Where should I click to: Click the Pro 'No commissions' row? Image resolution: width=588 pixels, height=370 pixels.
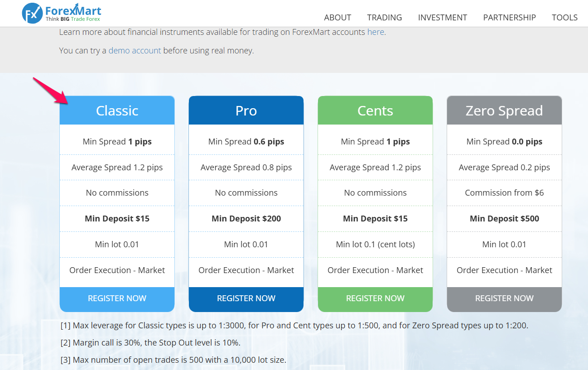pos(246,193)
